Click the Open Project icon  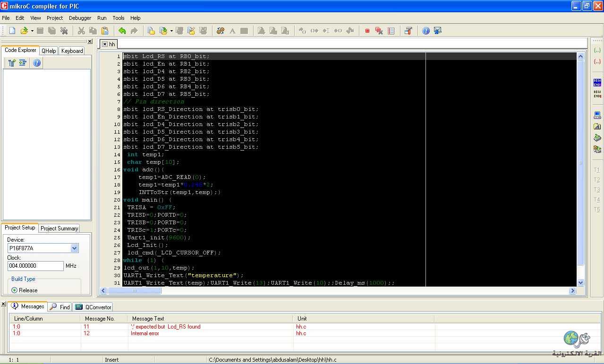pyautogui.click(x=163, y=31)
